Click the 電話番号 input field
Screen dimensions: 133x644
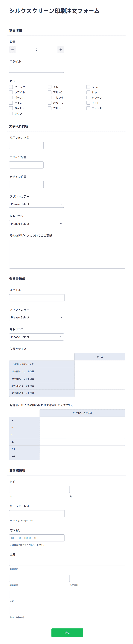tap(37, 538)
